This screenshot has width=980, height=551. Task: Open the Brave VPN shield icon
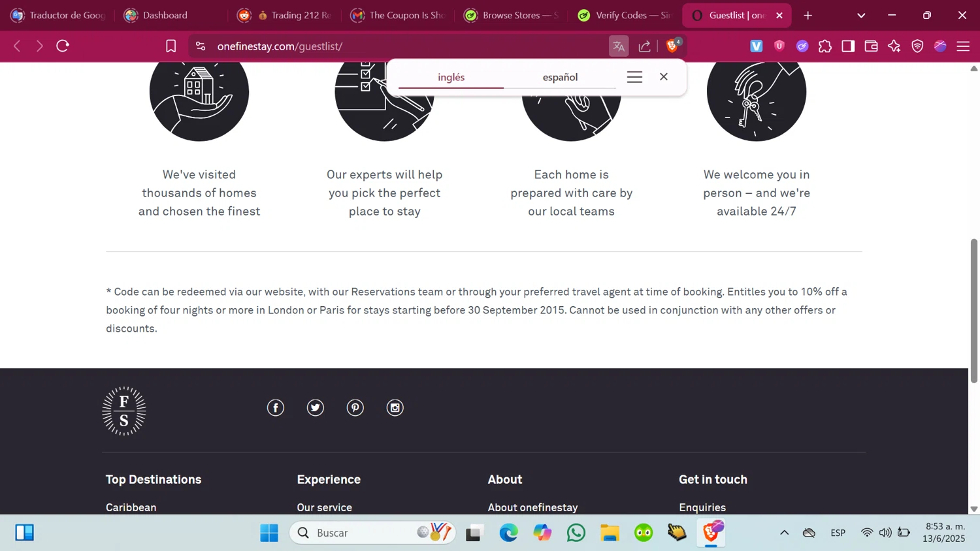[917, 46]
